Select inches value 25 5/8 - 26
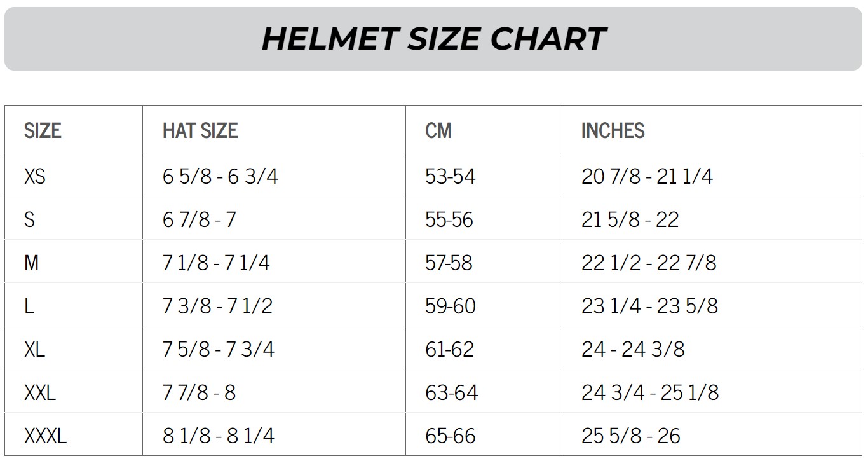 pyautogui.click(x=631, y=436)
